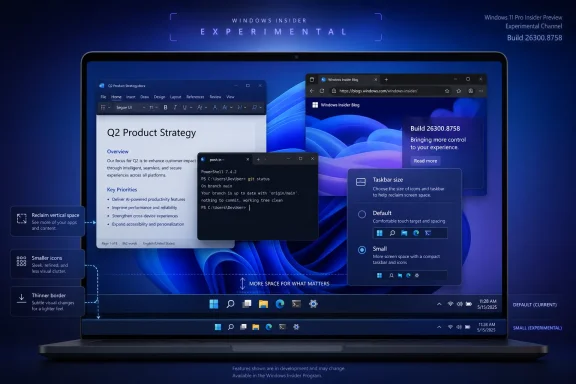
Task: Open Edge's three-dot settings menu
Action: pos(481,91)
